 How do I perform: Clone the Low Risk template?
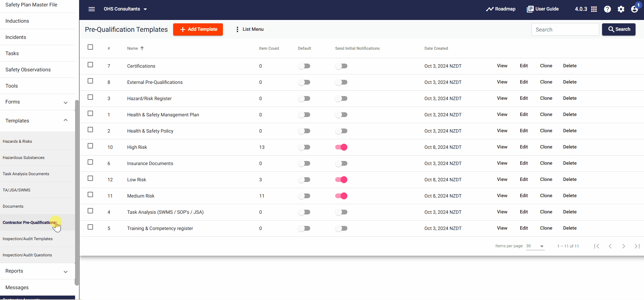tap(546, 180)
